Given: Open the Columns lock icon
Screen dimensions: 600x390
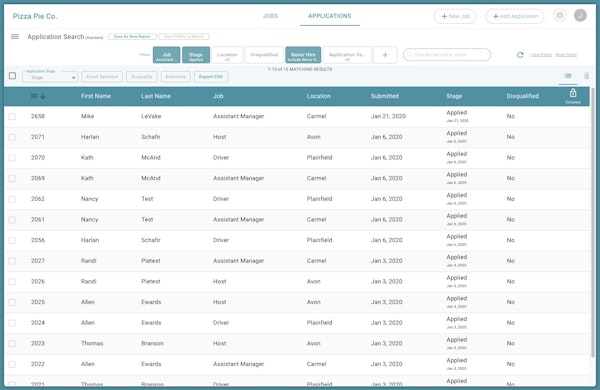Looking at the screenshot, I should click(x=572, y=96).
